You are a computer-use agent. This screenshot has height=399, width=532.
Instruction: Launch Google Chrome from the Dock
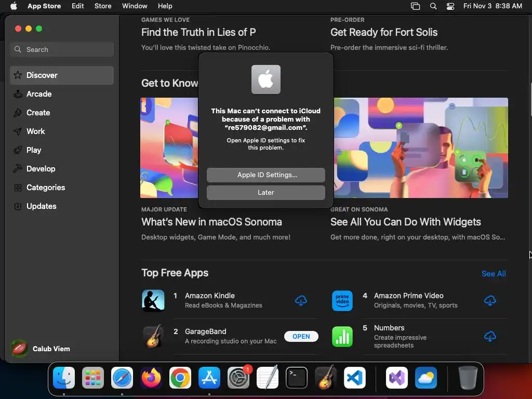tap(180, 378)
